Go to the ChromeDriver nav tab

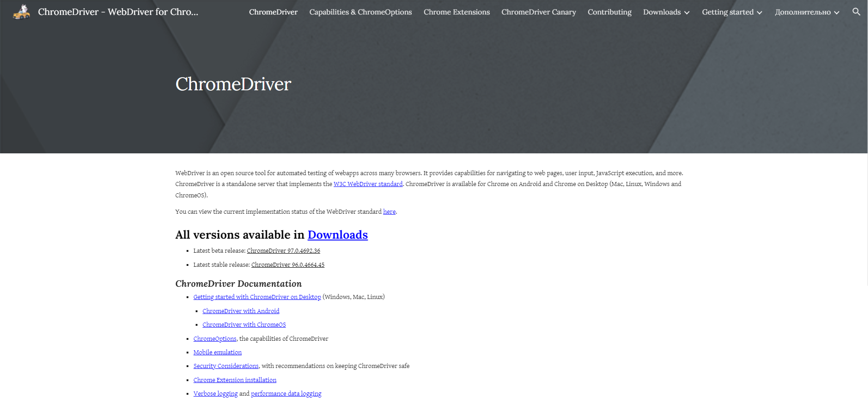[273, 12]
